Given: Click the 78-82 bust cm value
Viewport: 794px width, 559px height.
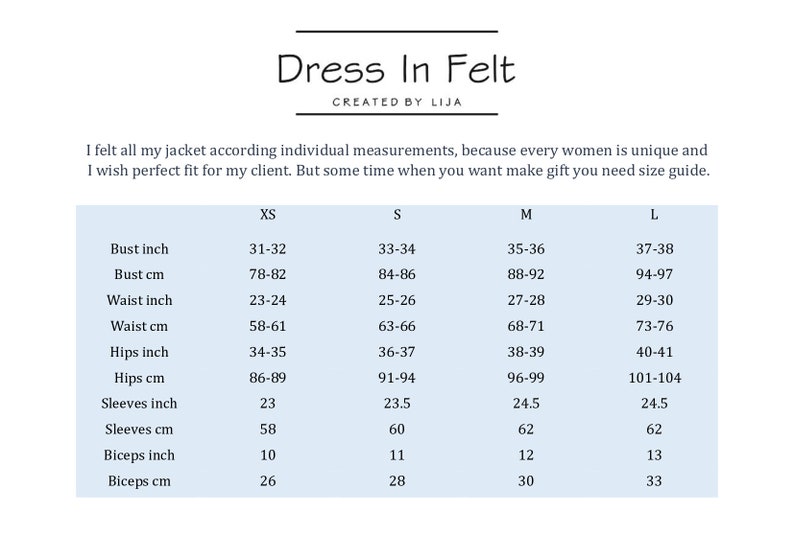Looking at the screenshot, I should pos(268,274).
